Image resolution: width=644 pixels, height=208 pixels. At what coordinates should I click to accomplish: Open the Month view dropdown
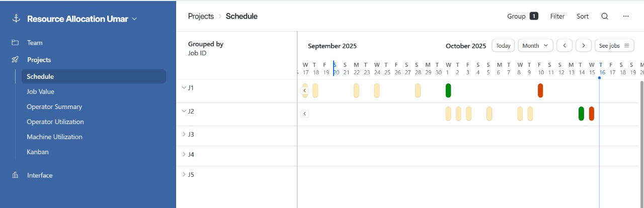point(535,46)
